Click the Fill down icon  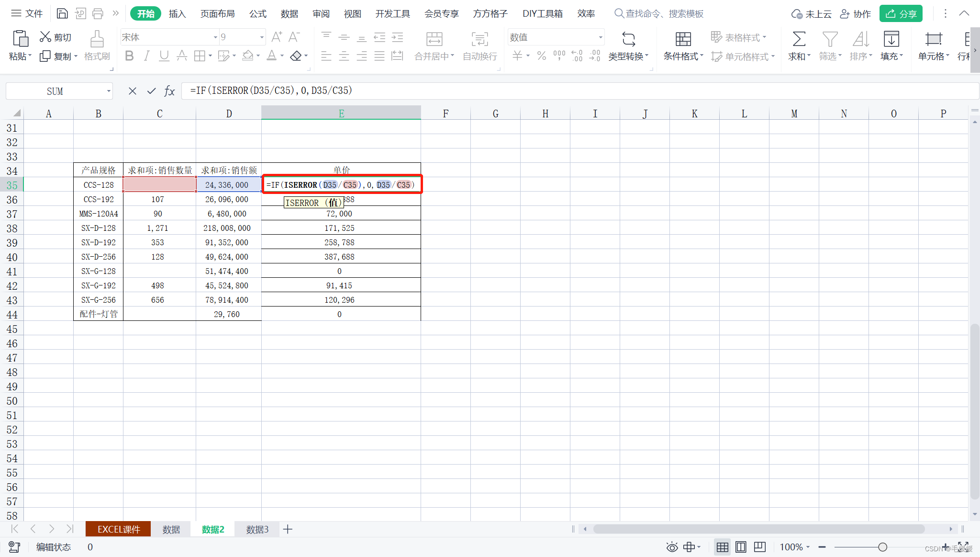891,38
